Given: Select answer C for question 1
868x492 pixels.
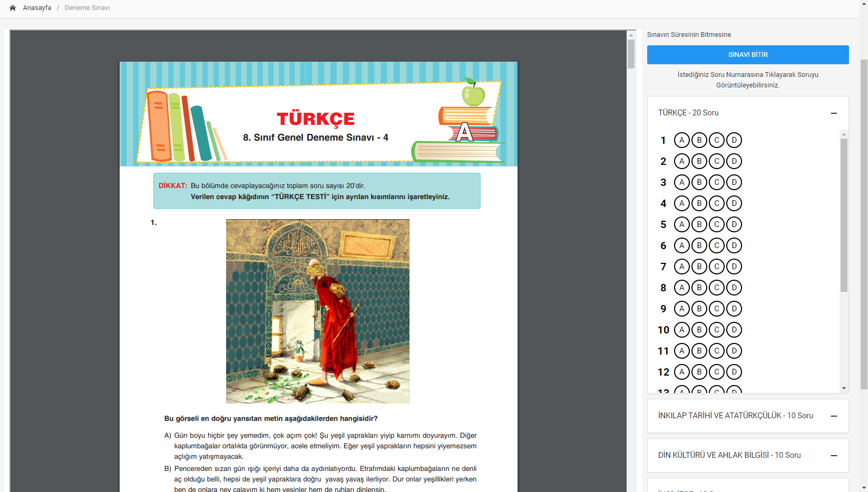Looking at the screenshot, I should click(717, 140).
